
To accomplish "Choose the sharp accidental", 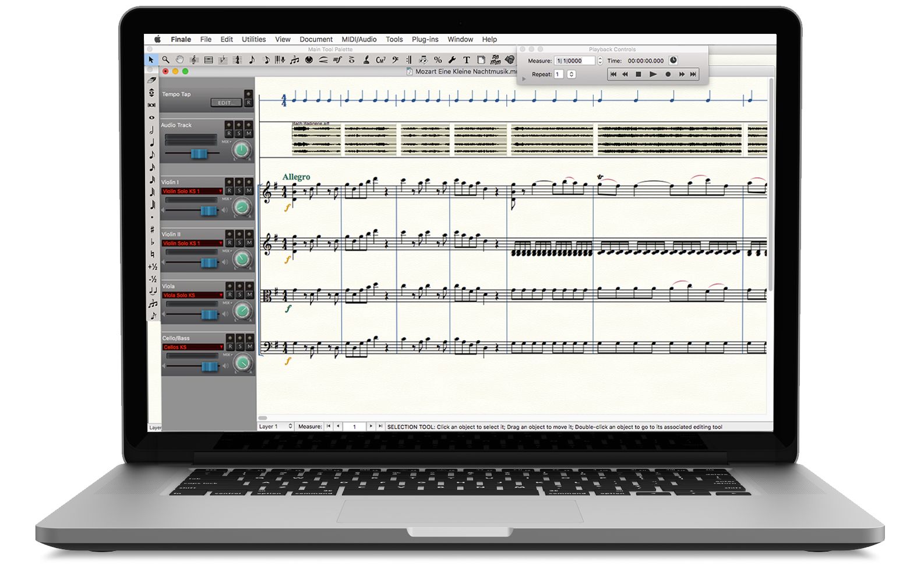I will pyautogui.click(x=152, y=229).
